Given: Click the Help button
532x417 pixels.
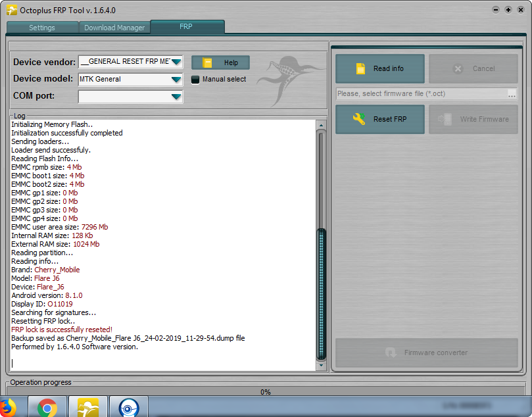Looking at the screenshot, I should [x=220, y=62].
